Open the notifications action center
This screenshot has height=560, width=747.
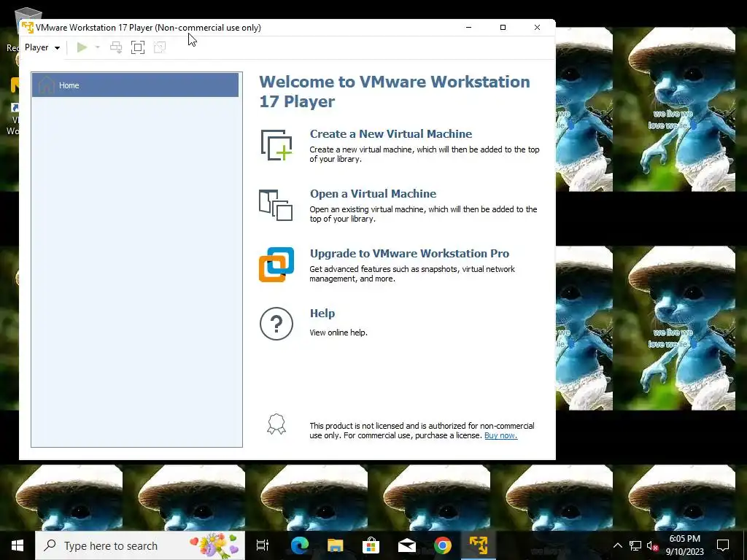tap(723, 545)
